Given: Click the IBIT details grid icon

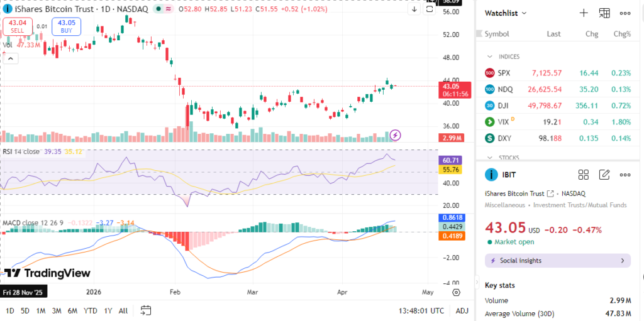Looking at the screenshot, I should 583,175.
